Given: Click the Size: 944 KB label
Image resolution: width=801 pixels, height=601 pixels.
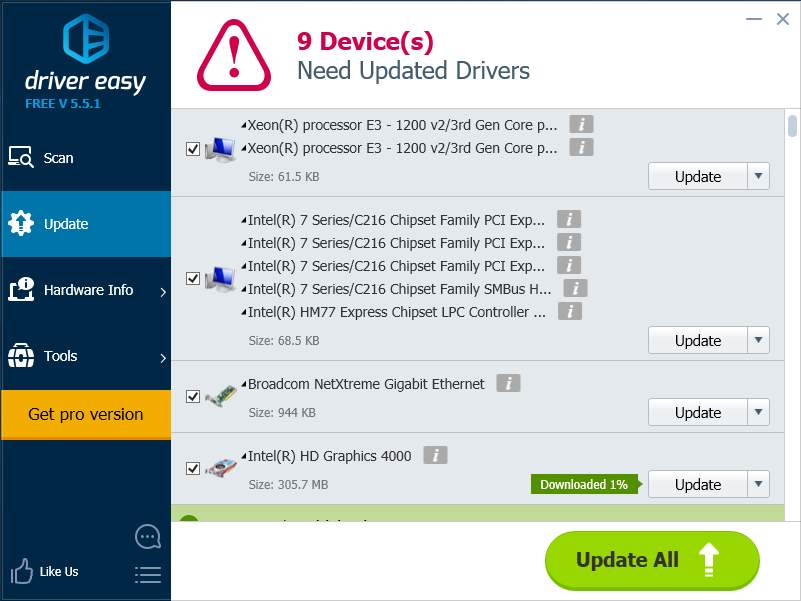Looking at the screenshot, I should pyautogui.click(x=282, y=412).
